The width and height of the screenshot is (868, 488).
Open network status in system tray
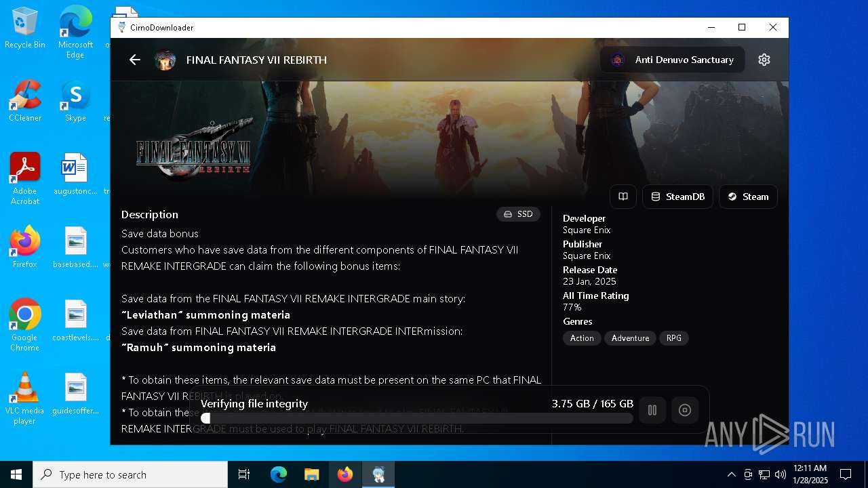click(x=764, y=474)
